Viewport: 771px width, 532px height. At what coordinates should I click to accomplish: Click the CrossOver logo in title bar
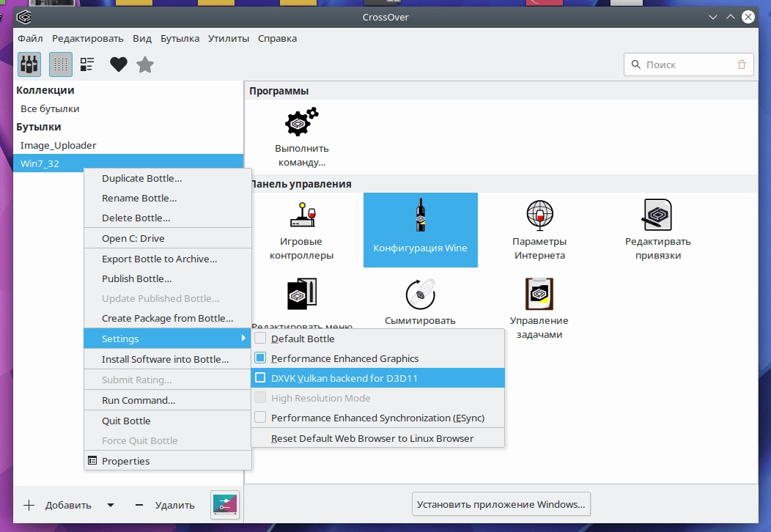pos(24,17)
